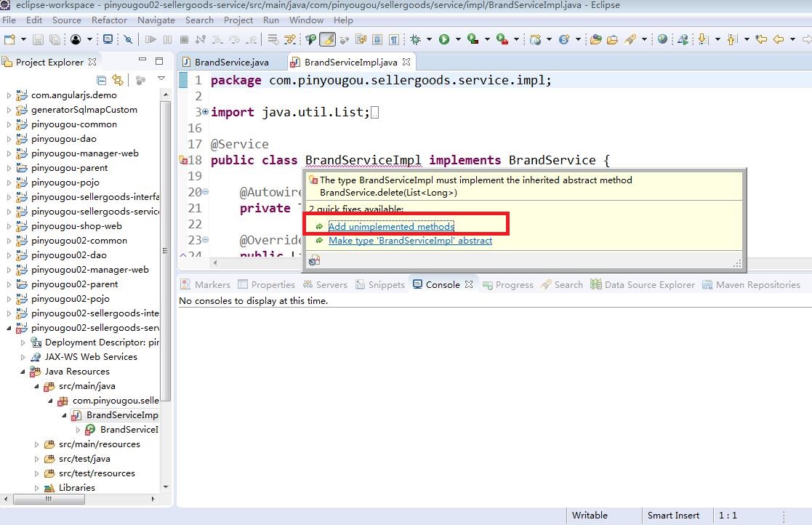Open the terminal console toolbar icon
This screenshot has height=525, width=812.
(108, 39)
